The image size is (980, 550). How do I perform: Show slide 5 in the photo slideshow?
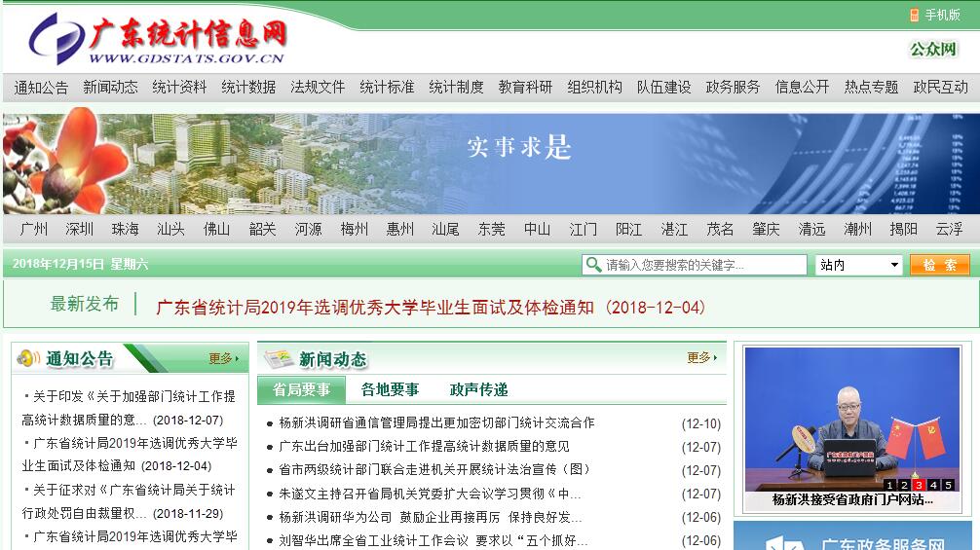click(x=948, y=485)
